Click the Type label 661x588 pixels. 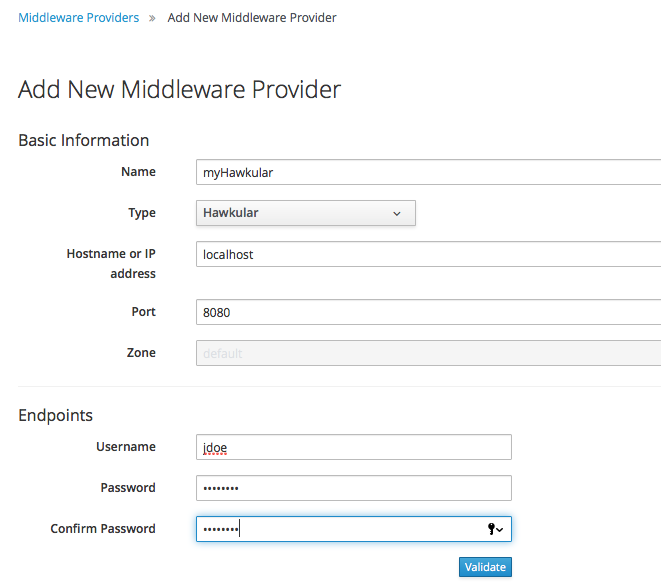(142, 213)
